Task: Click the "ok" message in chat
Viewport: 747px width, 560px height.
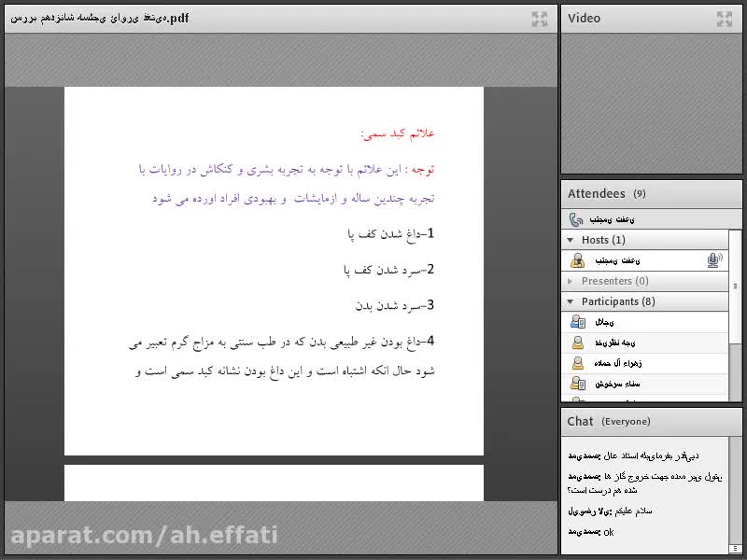Action: click(x=609, y=532)
